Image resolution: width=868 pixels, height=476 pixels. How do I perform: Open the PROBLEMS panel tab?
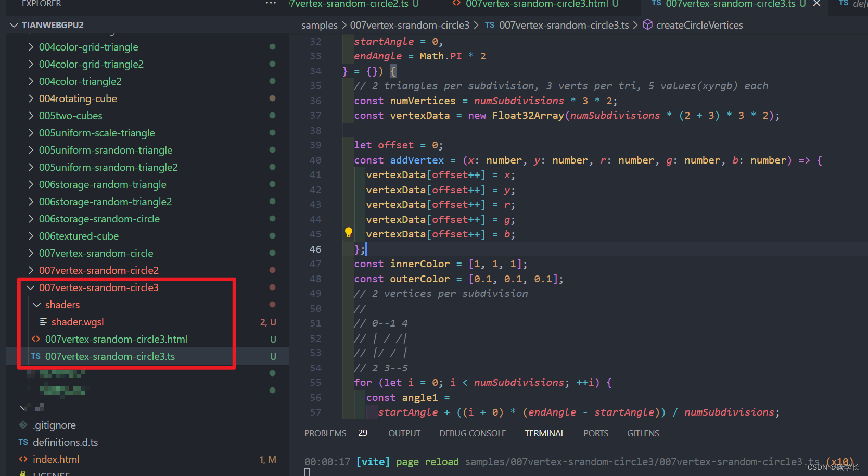pos(325,433)
